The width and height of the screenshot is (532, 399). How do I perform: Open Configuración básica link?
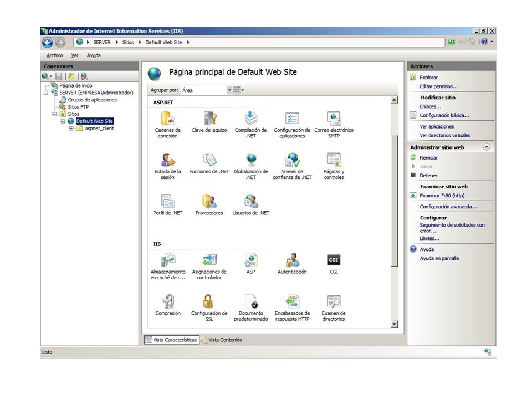tap(444, 115)
